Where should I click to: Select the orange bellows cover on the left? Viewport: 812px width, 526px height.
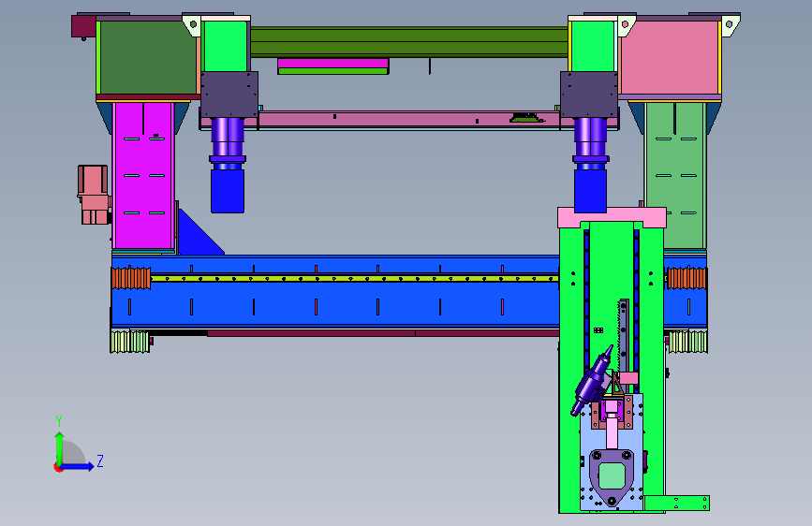click(x=131, y=278)
